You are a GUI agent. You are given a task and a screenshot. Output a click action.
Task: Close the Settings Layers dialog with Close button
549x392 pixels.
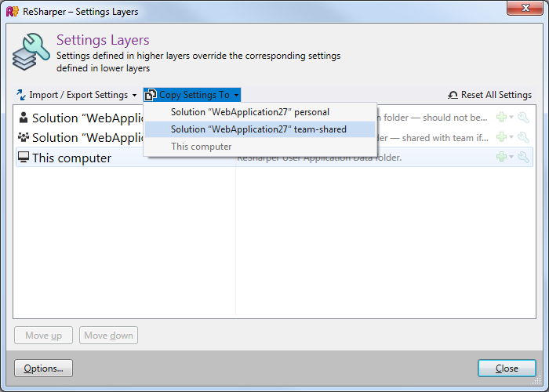(x=507, y=368)
